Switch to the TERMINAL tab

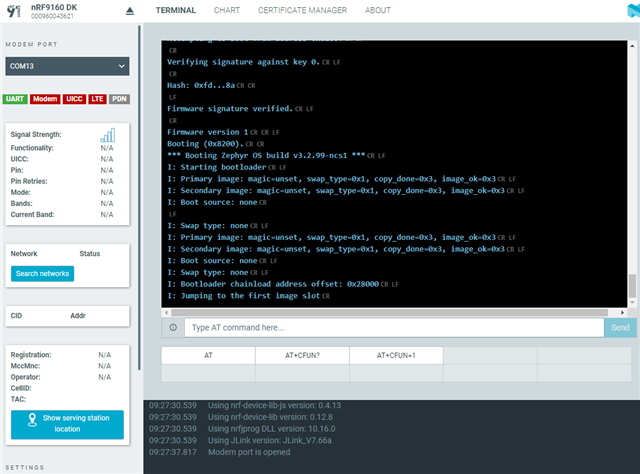click(176, 10)
